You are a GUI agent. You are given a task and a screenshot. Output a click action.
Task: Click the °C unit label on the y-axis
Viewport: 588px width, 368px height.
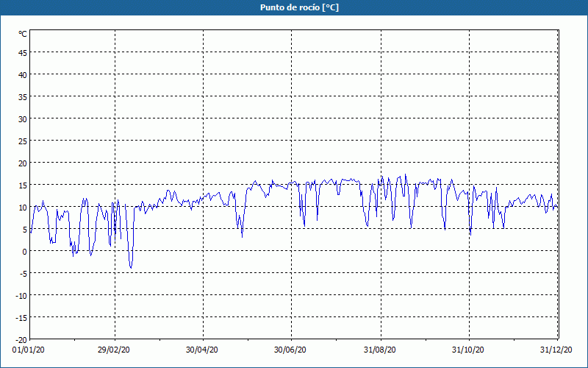tap(23, 34)
